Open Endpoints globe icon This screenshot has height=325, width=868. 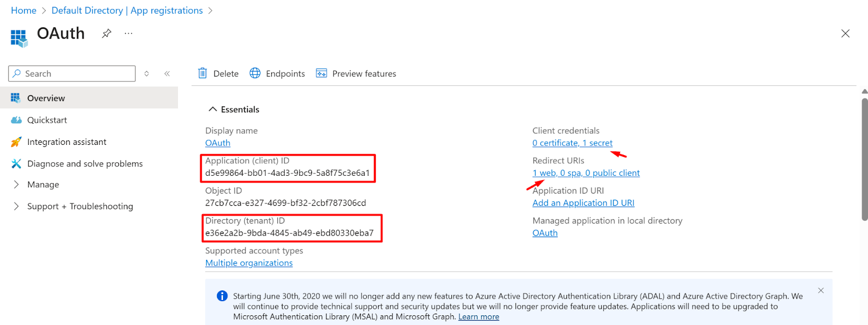click(x=255, y=73)
